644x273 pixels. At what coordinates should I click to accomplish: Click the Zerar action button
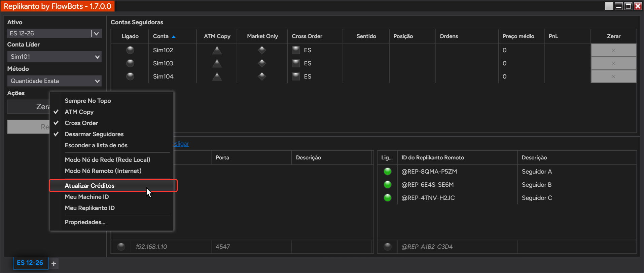(29, 107)
